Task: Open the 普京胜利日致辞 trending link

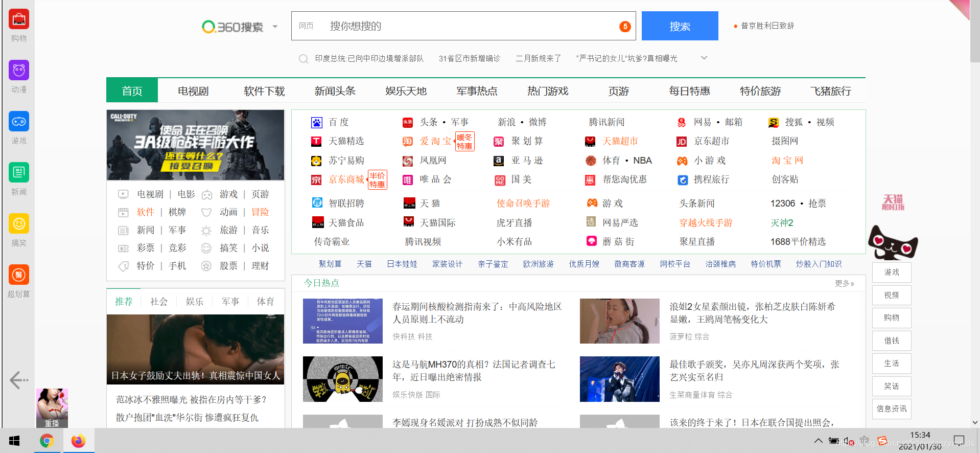Action: [x=767, y=26]
